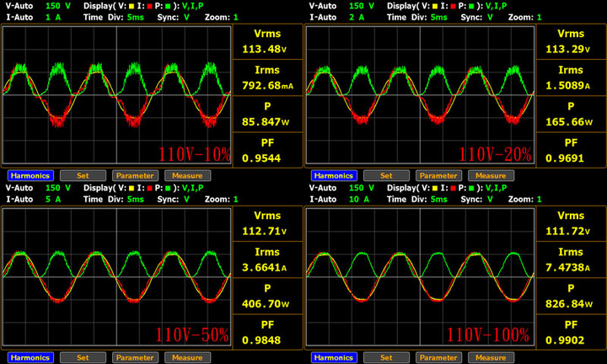
Task: Click the waveform graph in the 110V-10% screen
Action: (x=116, y=94)
